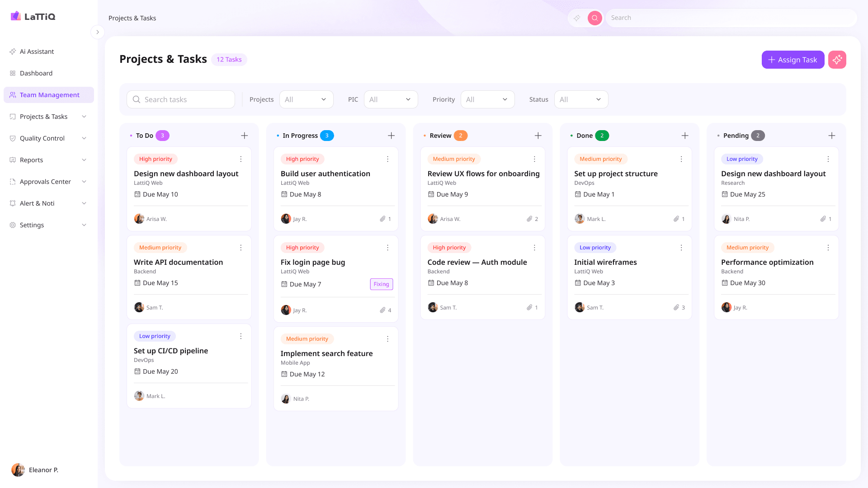Click the Assign Task button
Image resolution: width=868 pixels, height=488 pixels.
pyautogui.click(x=793, y=60)
